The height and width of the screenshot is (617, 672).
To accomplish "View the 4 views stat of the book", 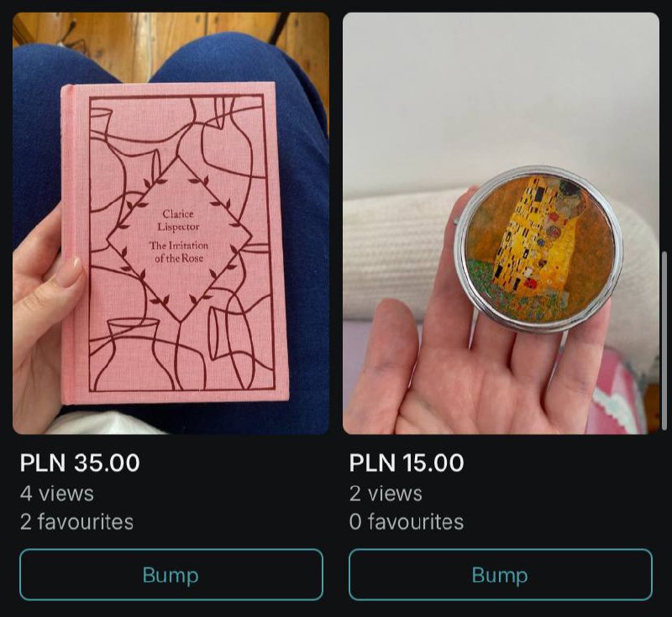I will point(57,494).
